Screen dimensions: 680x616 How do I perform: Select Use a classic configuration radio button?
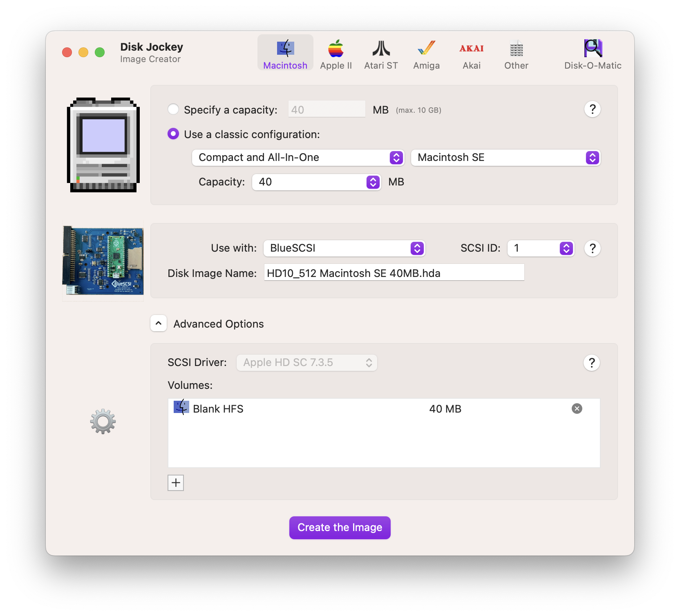pos(173,134)
